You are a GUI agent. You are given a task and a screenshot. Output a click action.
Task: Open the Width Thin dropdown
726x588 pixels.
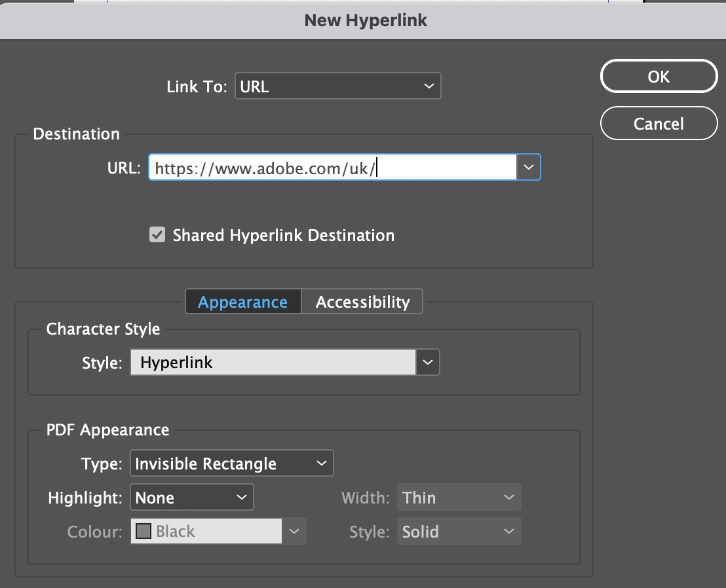click(x=459, y=498)
